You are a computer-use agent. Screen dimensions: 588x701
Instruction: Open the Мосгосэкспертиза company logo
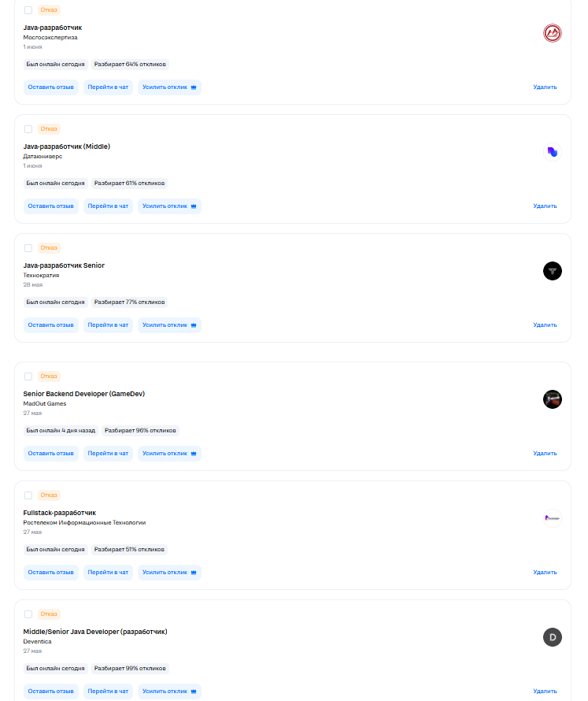pyautogui.click(x=553, y=33)
